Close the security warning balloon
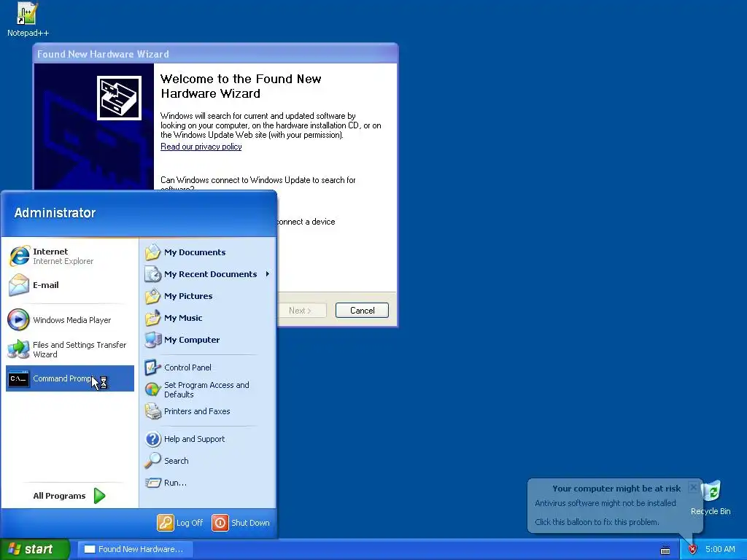Viewport: 747px width, 560px height. pos(694,487)
